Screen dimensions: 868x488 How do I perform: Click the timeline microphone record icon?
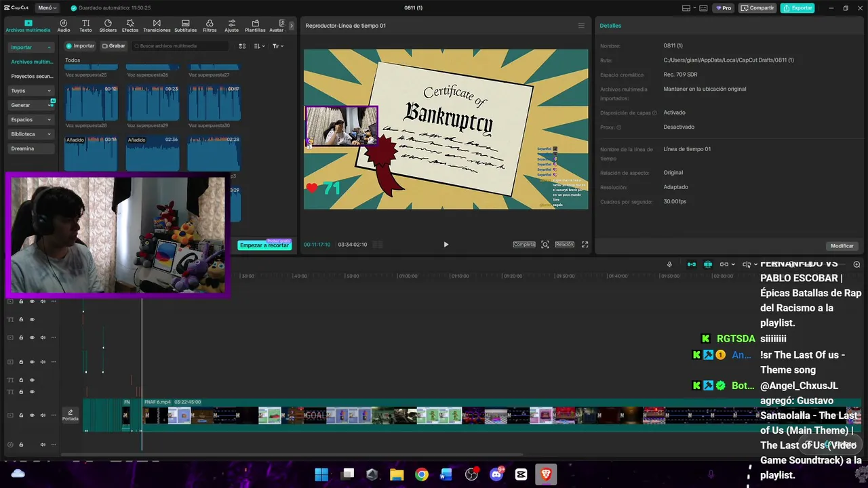point(669,264)
